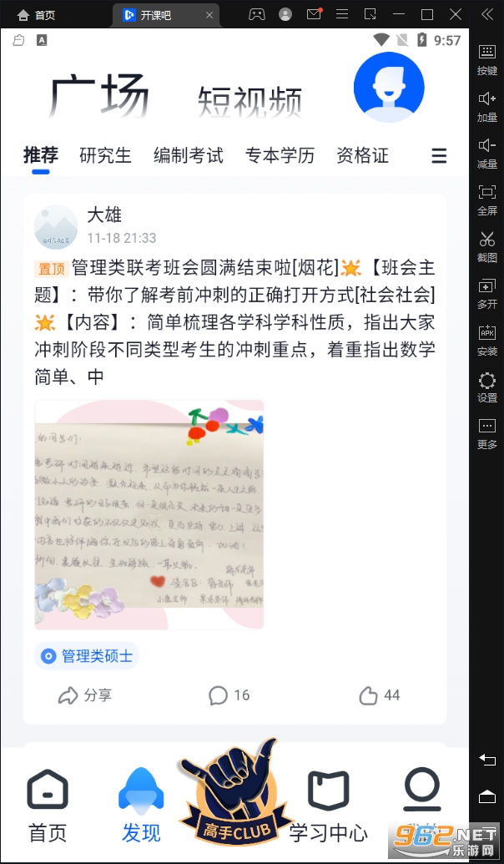Screen dimensions: 504x864
Task: Close the 开课吧 emulator tab
Action: (209, 15)
